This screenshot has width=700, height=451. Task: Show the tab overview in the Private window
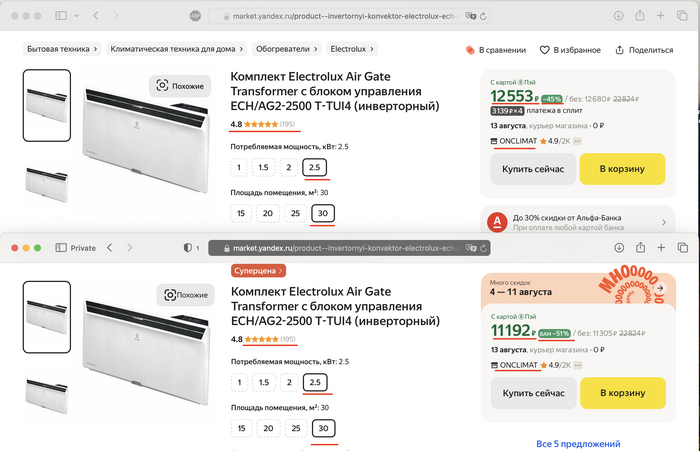[x=684, y=247]
